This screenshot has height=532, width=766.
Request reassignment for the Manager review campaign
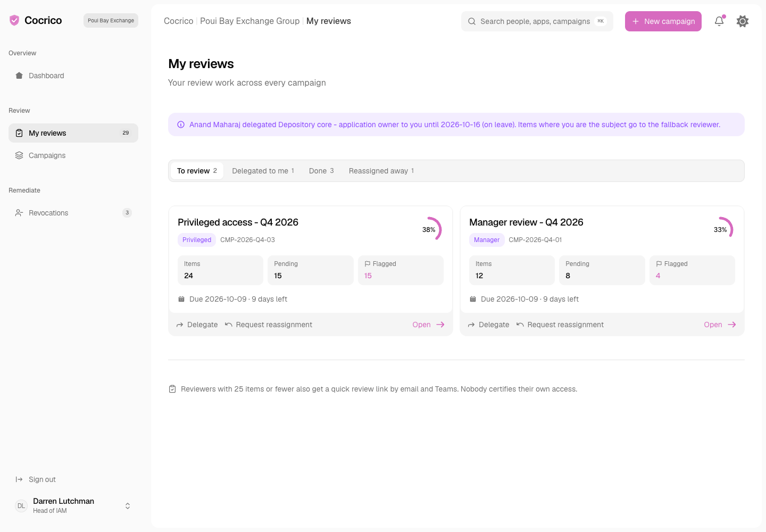coord(560,325)
